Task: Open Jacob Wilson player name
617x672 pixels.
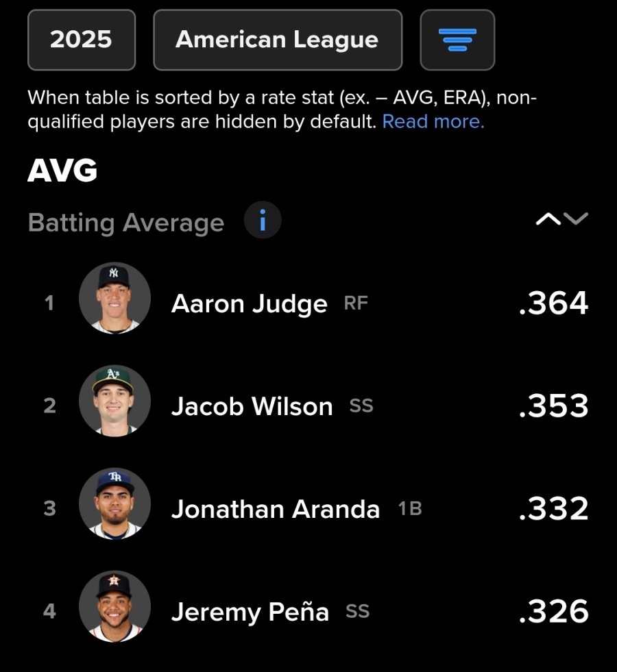Action: pyautogui.click(x=252, y=406)
